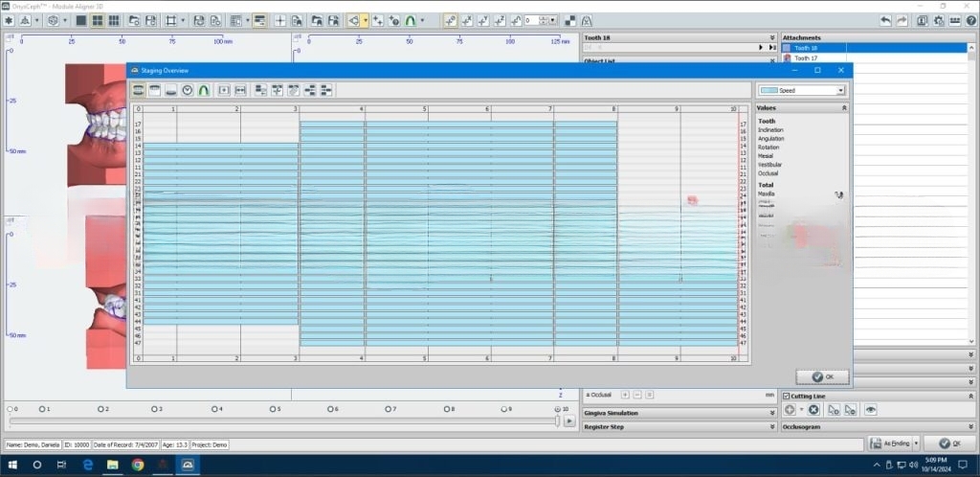This screenshot has width=980, height=477.
Task: Select step 10 radio button on timeline
Action: (557, 409)
